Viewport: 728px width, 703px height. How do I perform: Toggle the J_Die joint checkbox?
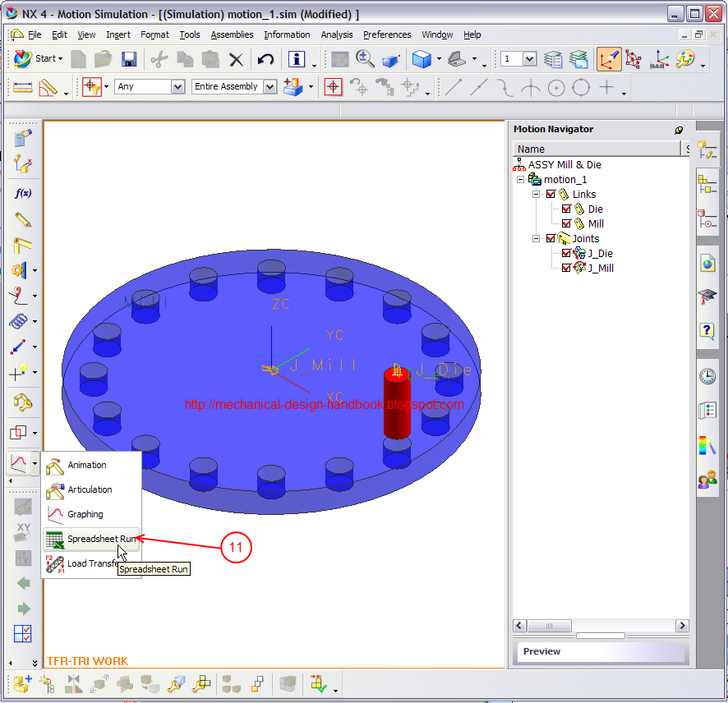point(566,253)
